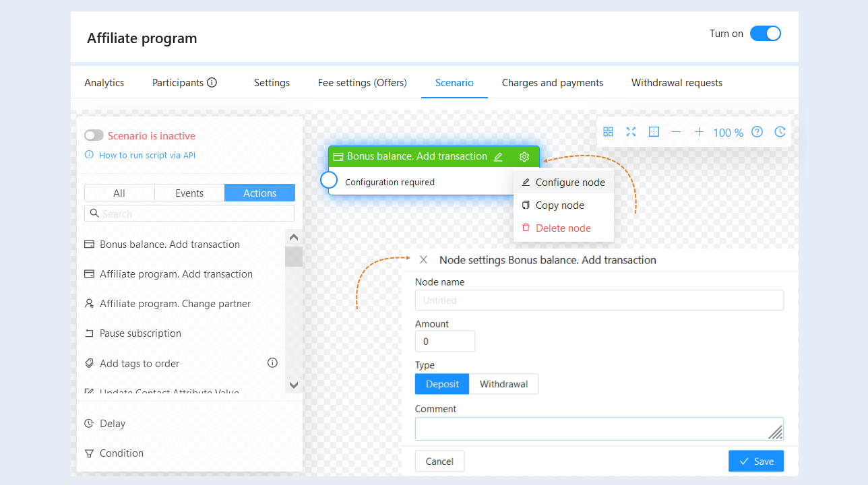Click the Comment text area

click(599, 429)
